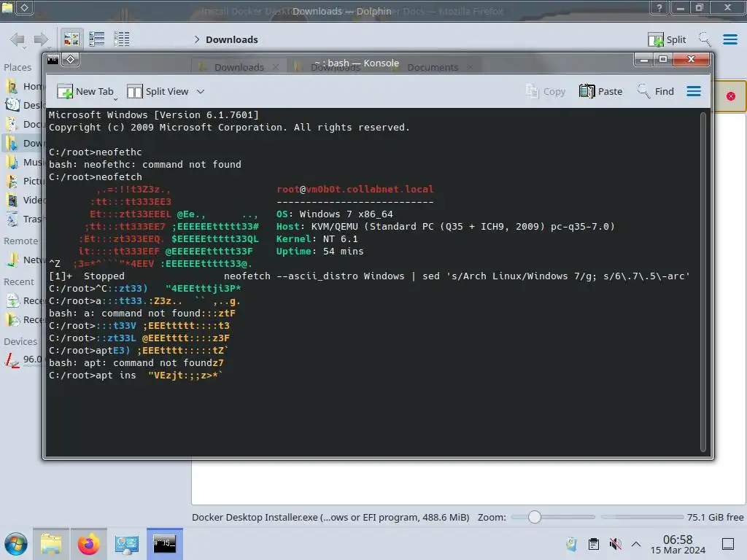747x560 pixels.
Task: Switch Dolphin to icons view mode
Action: pos(71,39)
